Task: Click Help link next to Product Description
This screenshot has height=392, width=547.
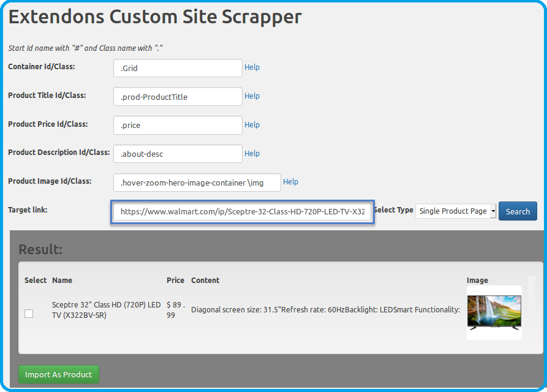Action: [252, 154]
